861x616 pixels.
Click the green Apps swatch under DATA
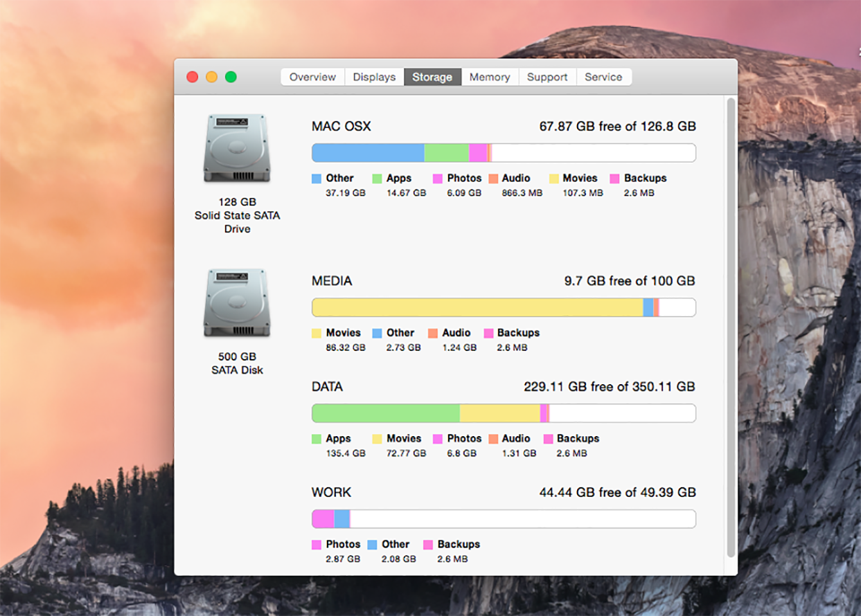317,440
